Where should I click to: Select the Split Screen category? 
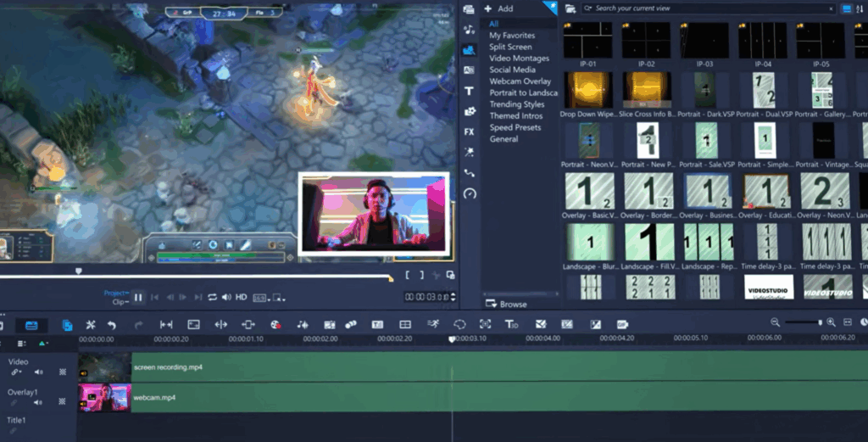tap(510, 47)
